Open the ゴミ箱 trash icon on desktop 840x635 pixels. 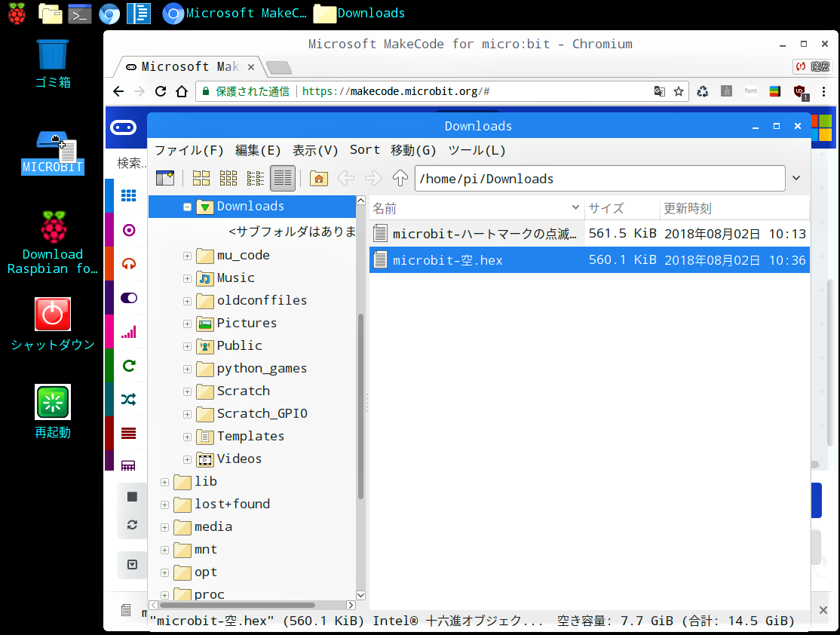tap(53, 63)
